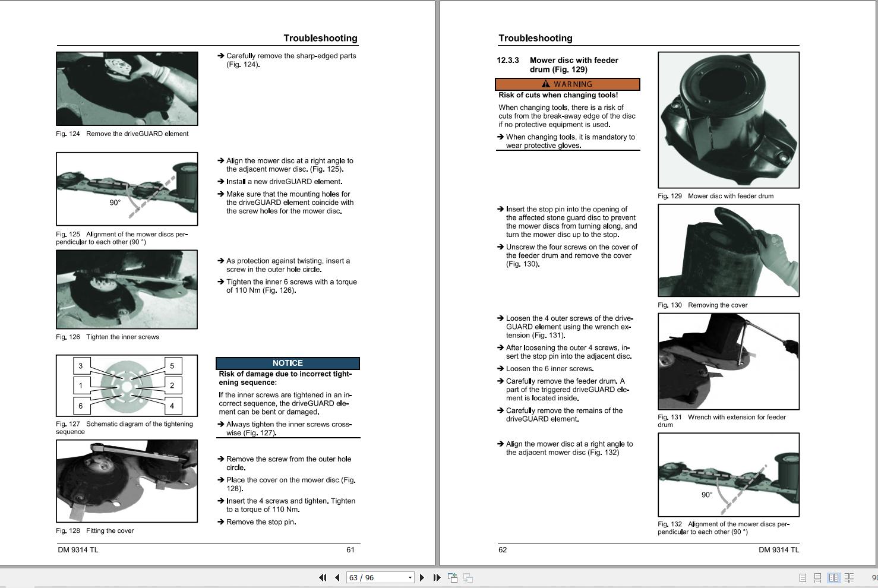
Task: Click the greyed-out next view icon
Action: 468,577
